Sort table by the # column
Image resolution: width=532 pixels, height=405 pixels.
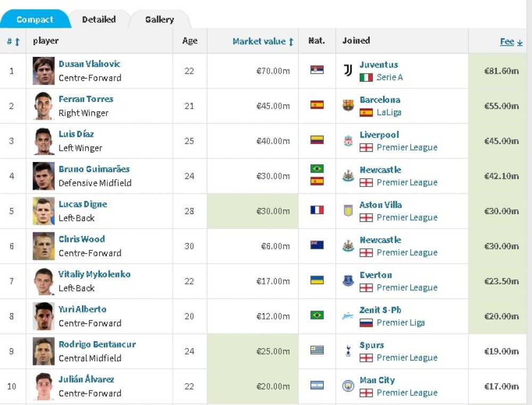click(x=13, y=41)
